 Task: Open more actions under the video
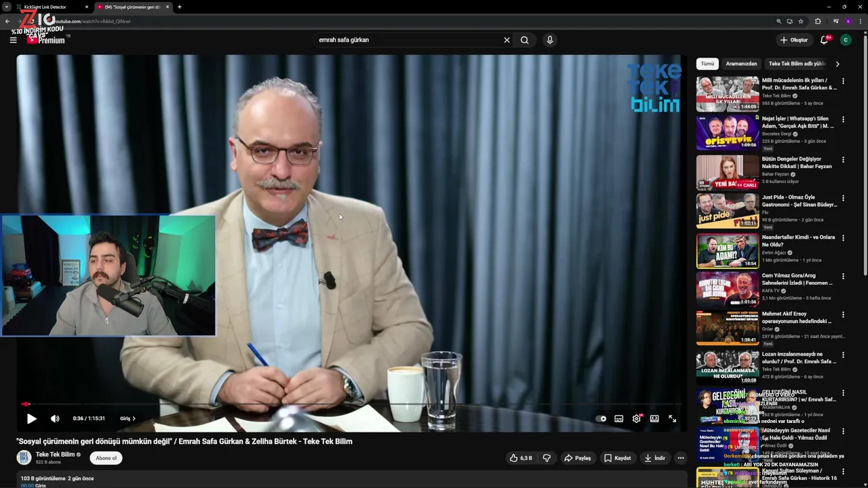[681, 458]
